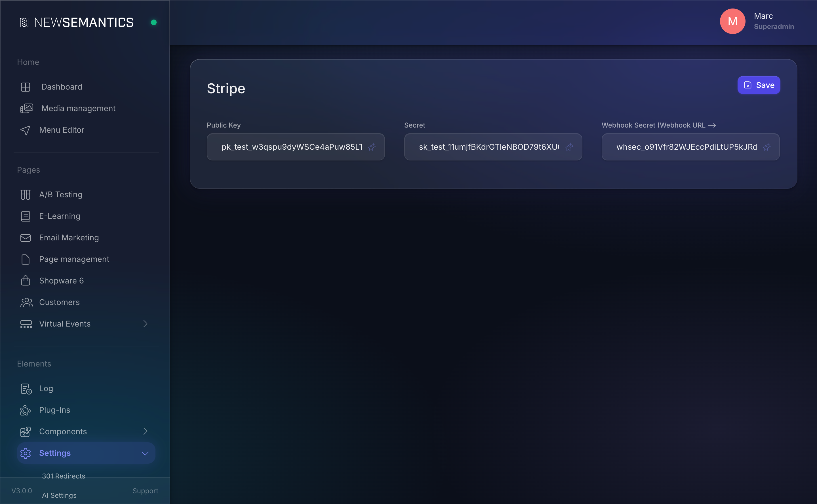Click the NEWSEMANTICS brand text
This screenshot has width=817, height=504.
click(84, 22)
